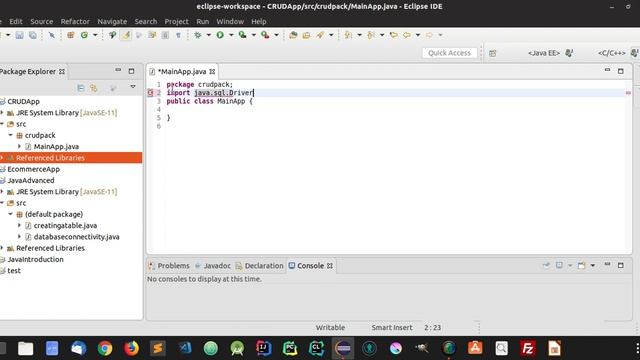Maximize the Package Explorer panel
The image size is (640, 360).
click(131, 71)
